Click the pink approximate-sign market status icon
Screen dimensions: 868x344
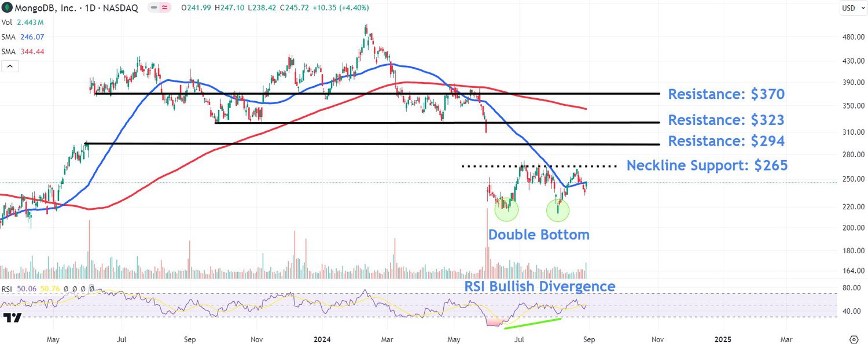165,8
